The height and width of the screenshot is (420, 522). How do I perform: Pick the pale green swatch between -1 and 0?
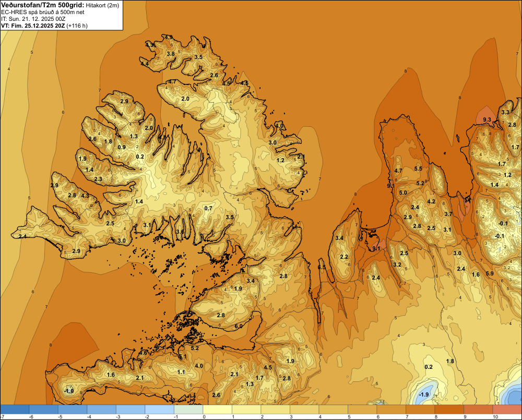click(188, 409)
